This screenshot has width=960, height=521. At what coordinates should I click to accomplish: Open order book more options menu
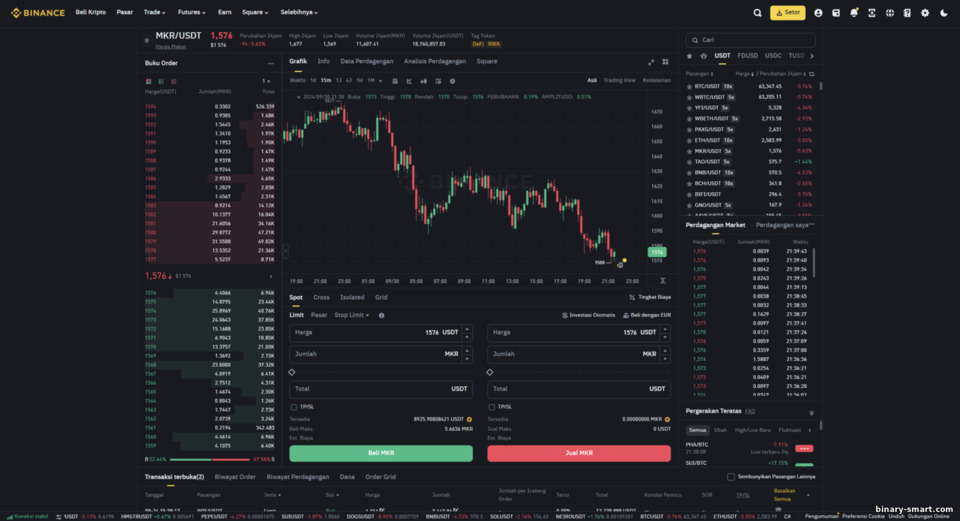tap(271, 63)
